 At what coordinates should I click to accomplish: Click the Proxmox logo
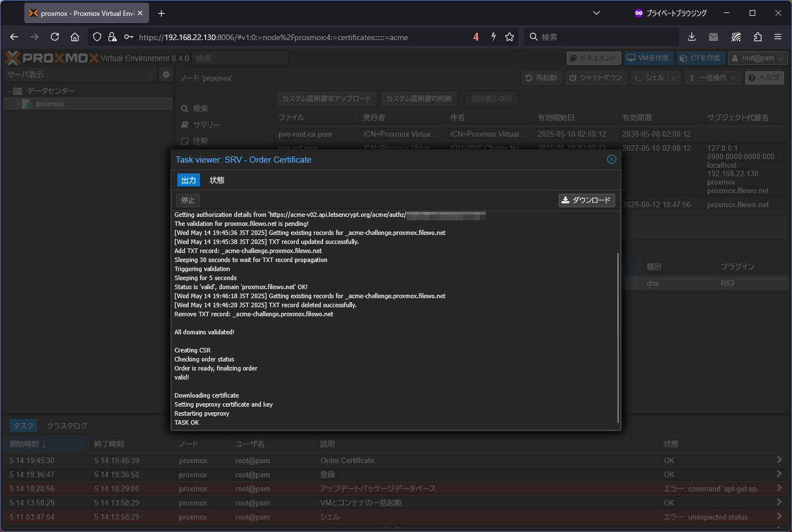[51, 58]
